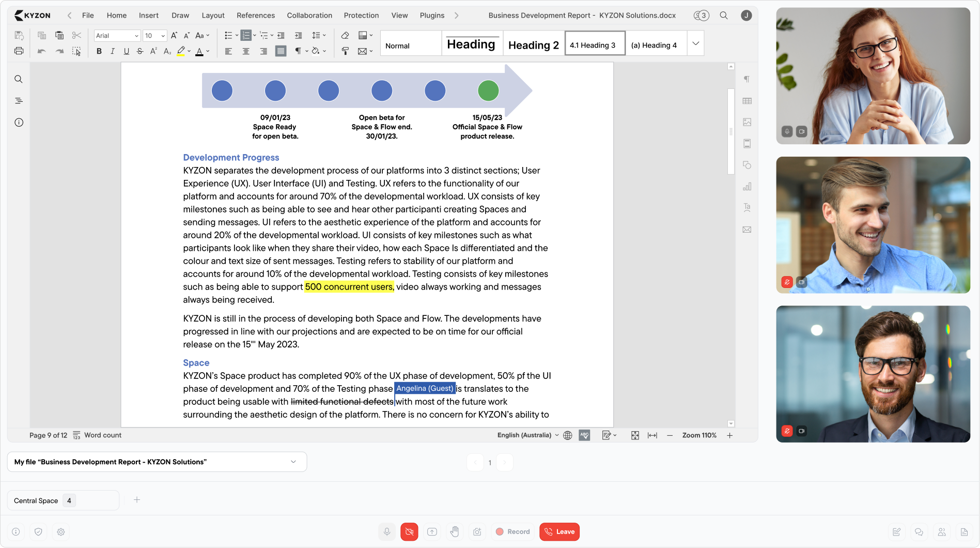The width and height of the screenshot is (980, 548).
Task: Raise hand in the meeting
Action: point(455,531)
